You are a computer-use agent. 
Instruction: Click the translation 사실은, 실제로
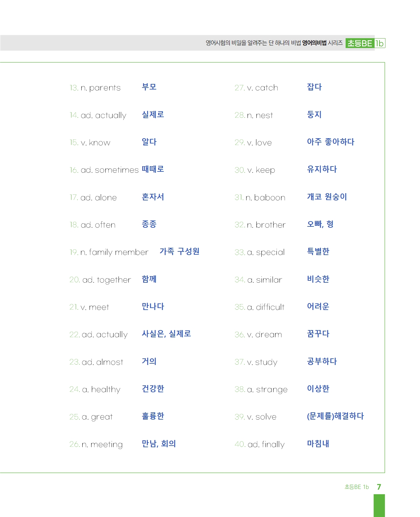166,334
